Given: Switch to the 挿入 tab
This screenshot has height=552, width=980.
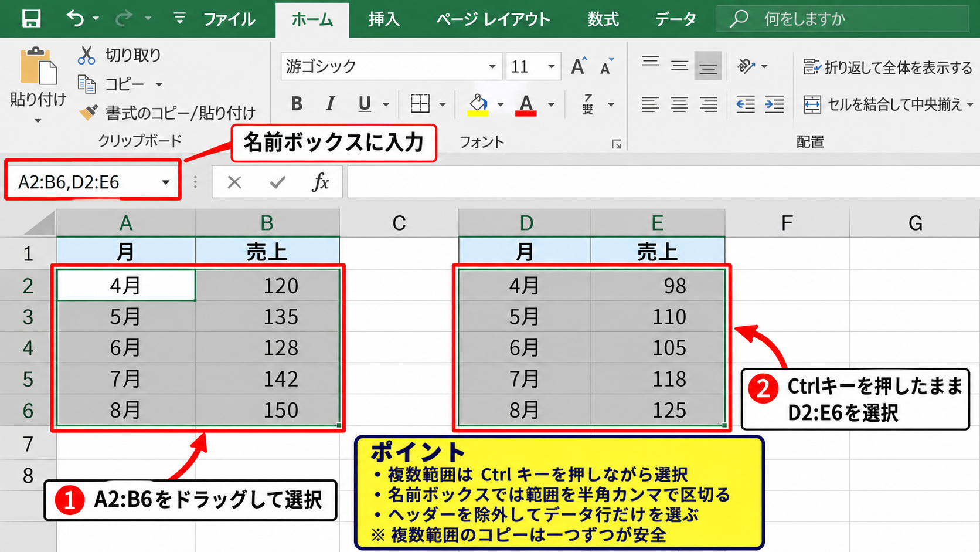Looking at the screenshot, I should (x=384, y=19).
